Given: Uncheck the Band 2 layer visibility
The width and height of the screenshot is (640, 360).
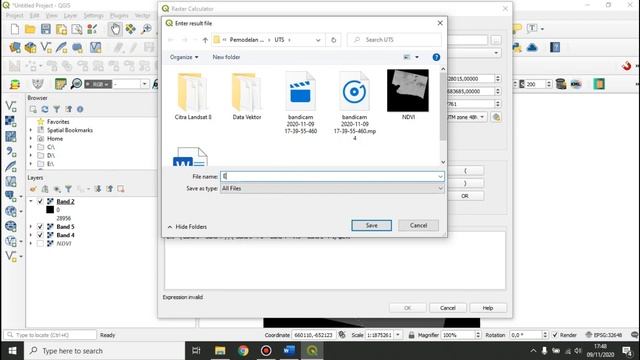Looking at the screenshot, I should click(x=40, y=201).
